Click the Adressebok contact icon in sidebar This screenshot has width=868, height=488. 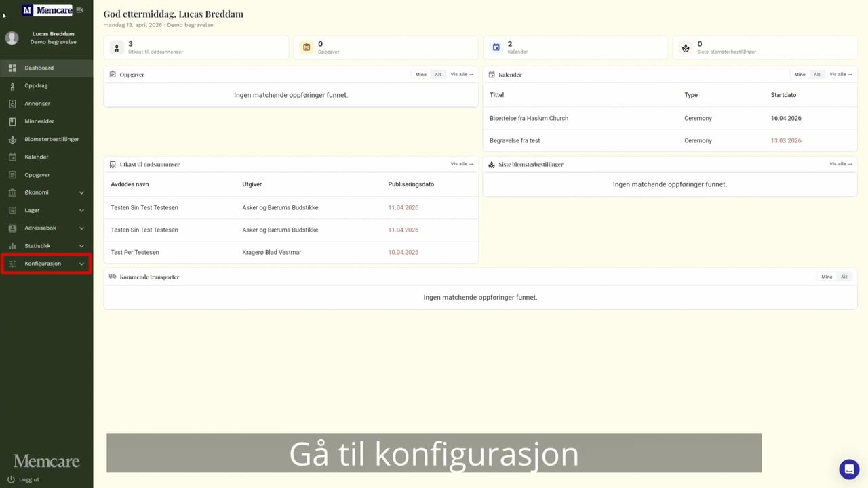[12, 228]
